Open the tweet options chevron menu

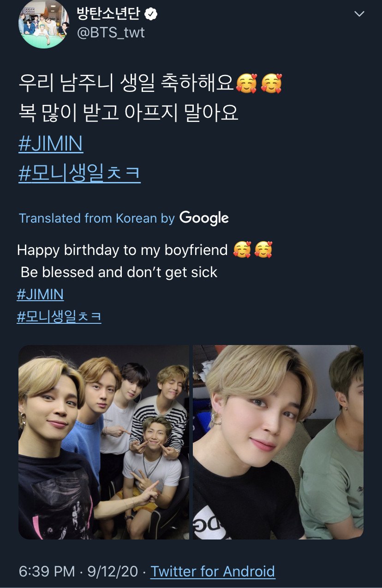[359, 14]
